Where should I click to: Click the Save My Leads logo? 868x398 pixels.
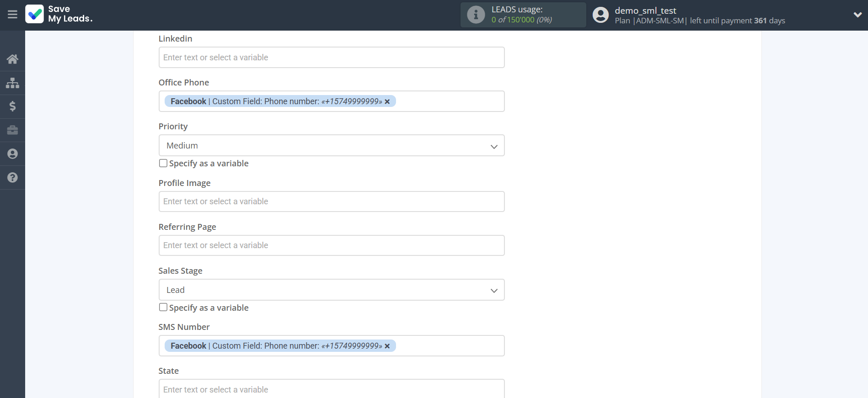click(59, 14)
